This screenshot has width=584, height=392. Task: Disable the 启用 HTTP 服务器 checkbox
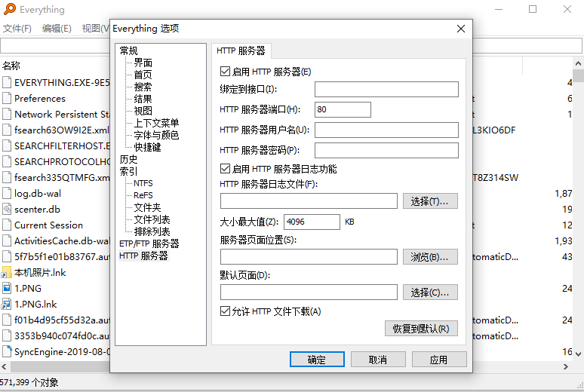(225, 71)
